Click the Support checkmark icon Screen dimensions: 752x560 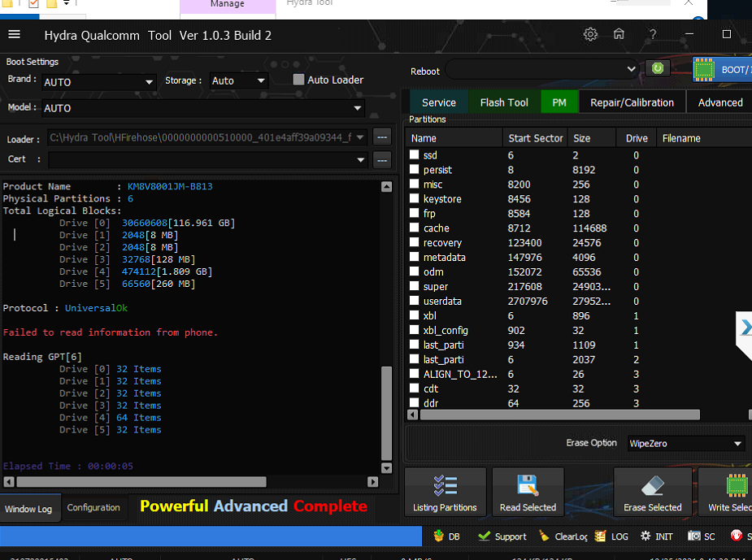point(485,536)
